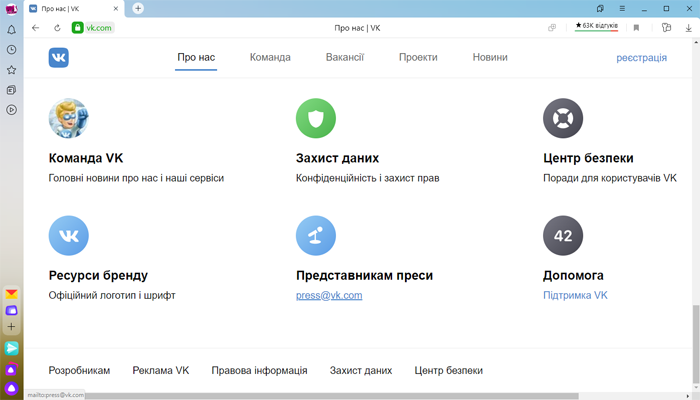The image size is (700, 400).
Task: Reload the current page
Action: [57, 28]
